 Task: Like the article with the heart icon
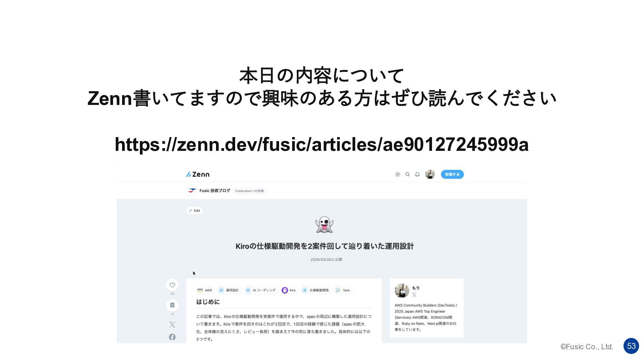172,285
